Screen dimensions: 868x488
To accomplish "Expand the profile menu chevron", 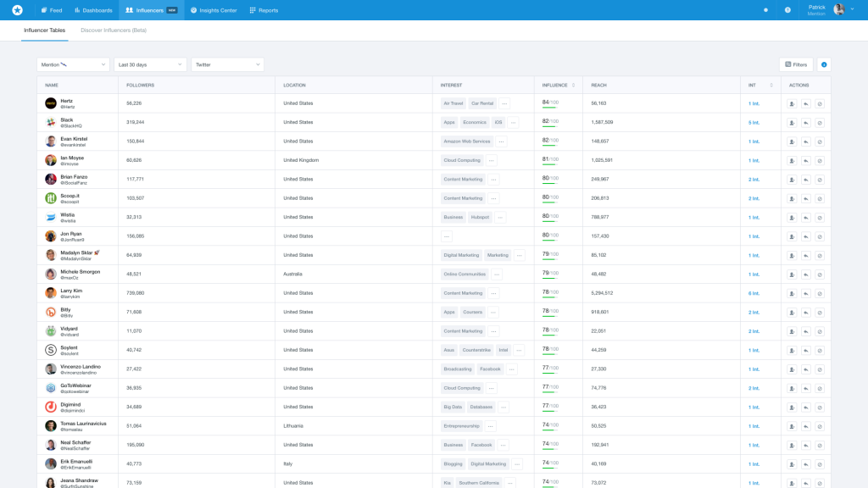I will click(x=852, y=9).
